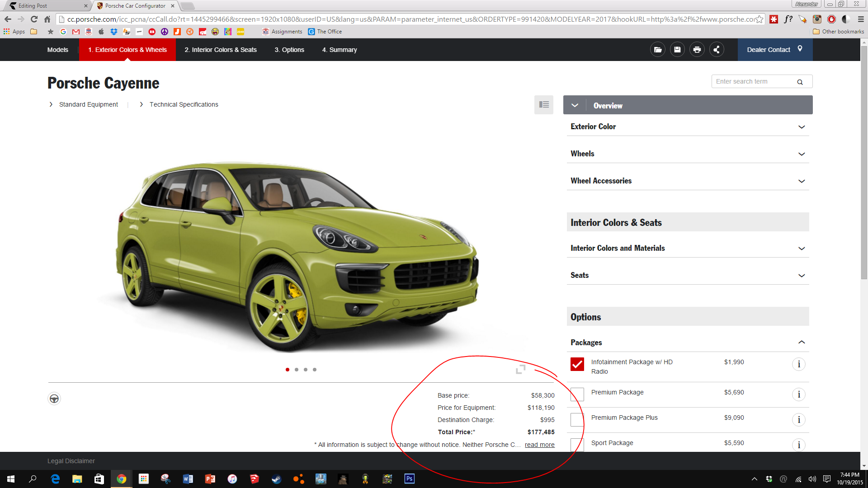868x488 pixels.
Task: Open the Apps bookmark shortcut
Action: 14,32
